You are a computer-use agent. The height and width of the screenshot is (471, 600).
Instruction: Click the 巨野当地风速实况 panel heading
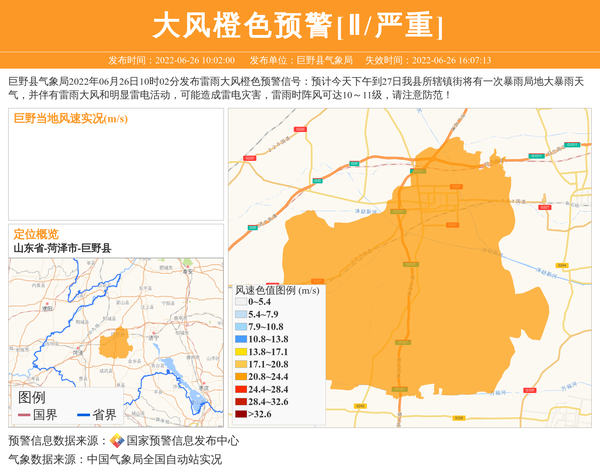[x=70, y=118]
